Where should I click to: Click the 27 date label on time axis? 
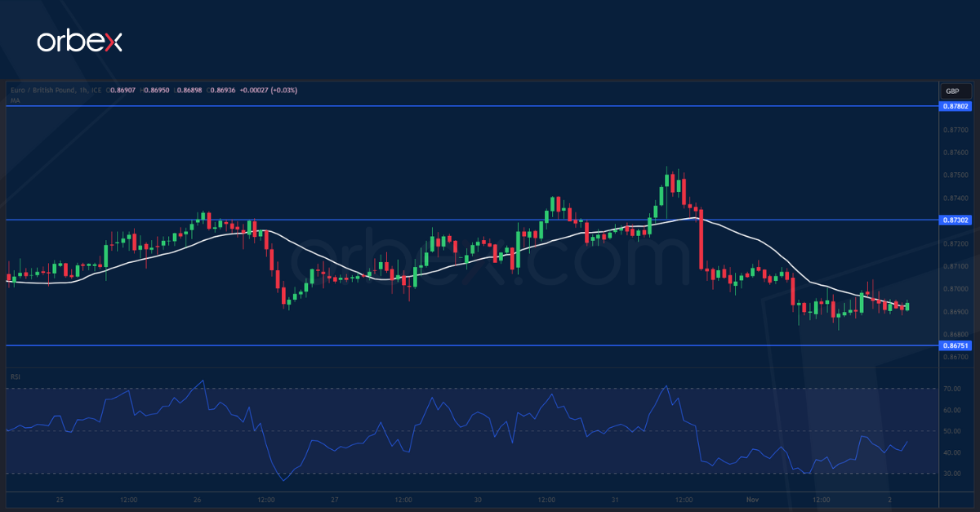(x=335, y=499)
